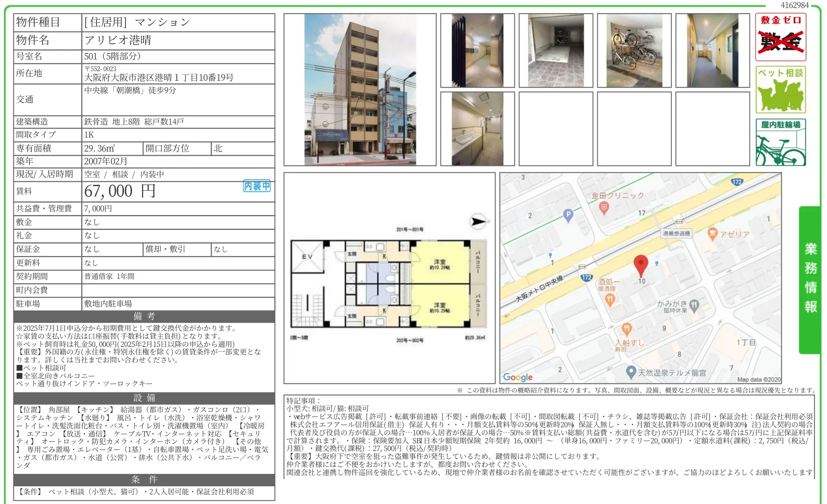
Task: Select the access text 中央線「朝潮橋」徒歩9分
Action: point(130,90)
